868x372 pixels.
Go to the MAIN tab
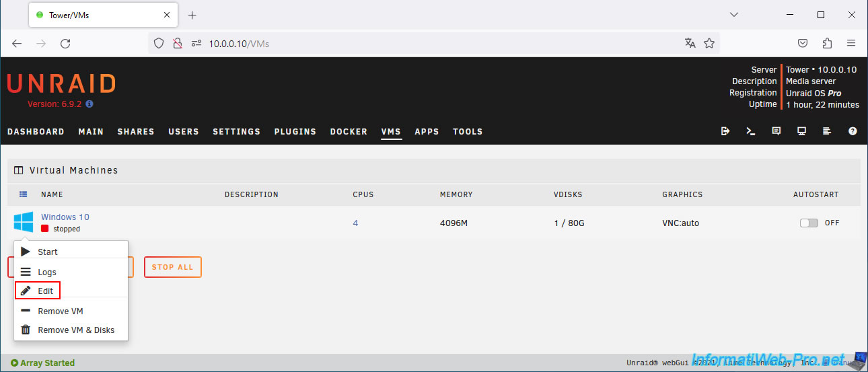point(91,132)
